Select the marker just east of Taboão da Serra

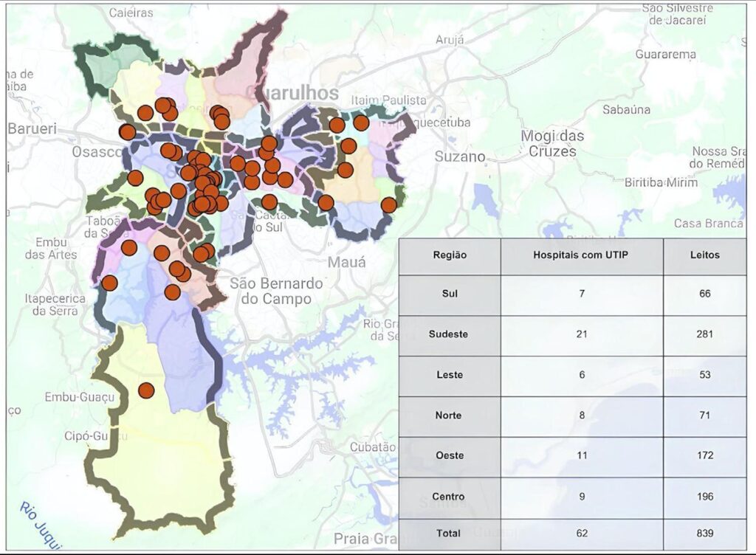coord(129,247)
